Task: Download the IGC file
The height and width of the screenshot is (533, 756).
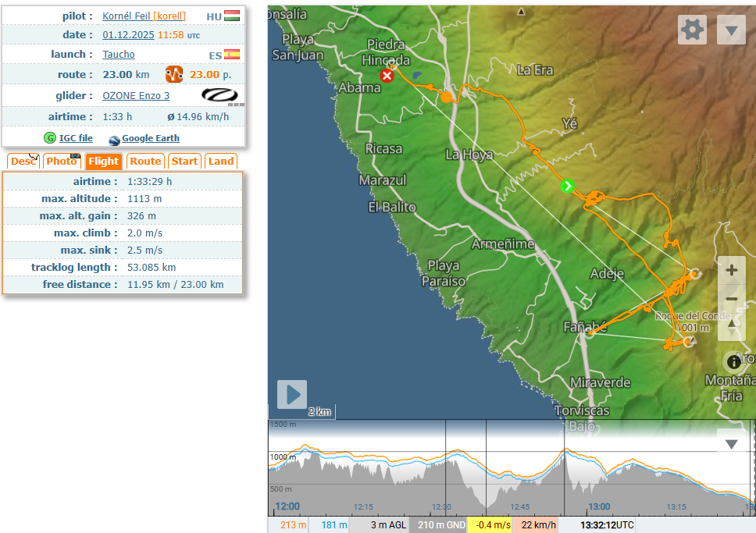Action: pos(75,138)
